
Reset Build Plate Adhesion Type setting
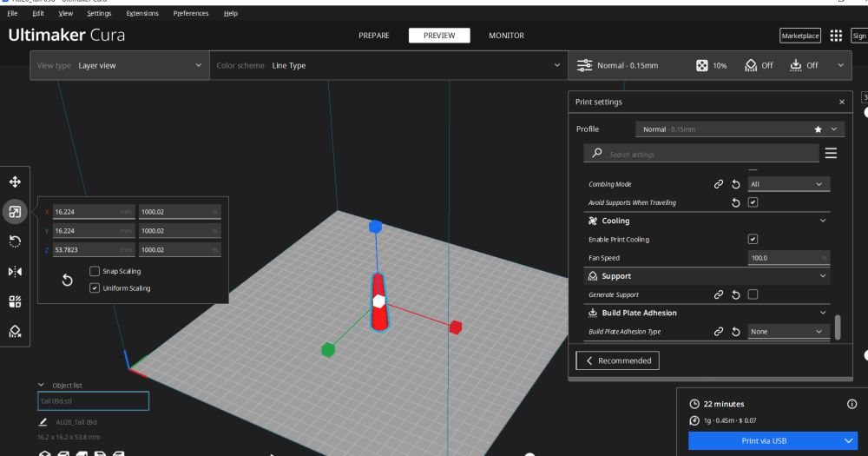(x=736, y=331)
